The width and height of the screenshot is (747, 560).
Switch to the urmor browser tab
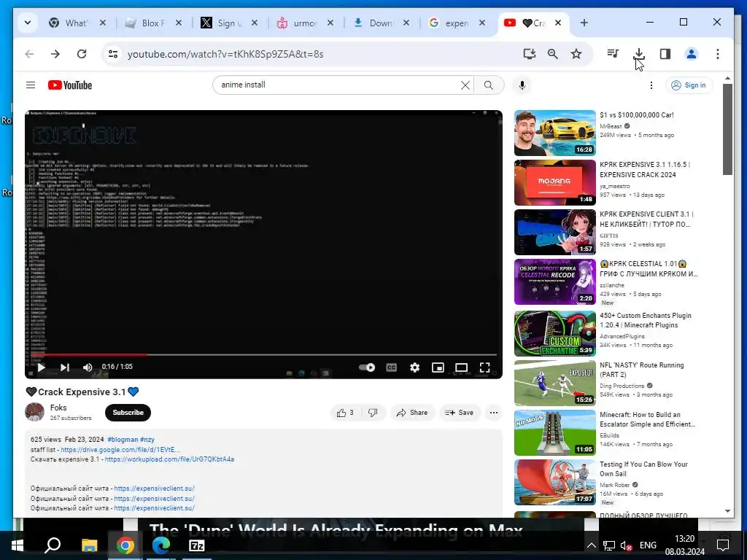point(304,23)
